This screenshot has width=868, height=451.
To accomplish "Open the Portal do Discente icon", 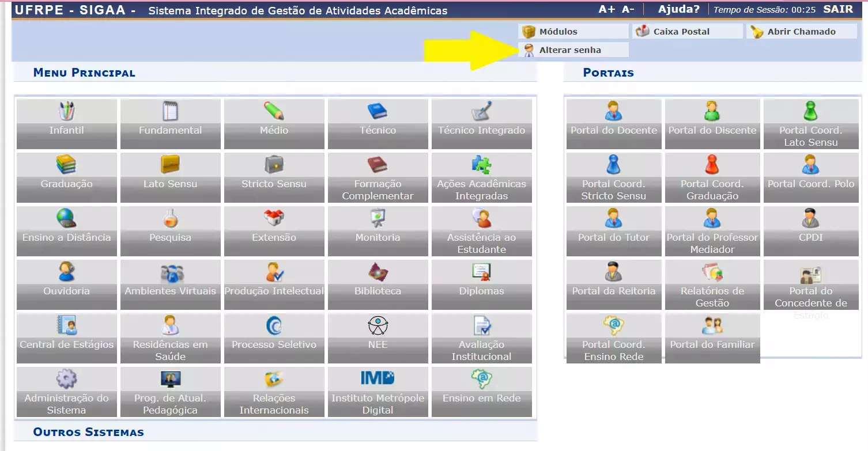I will [712, 112].
